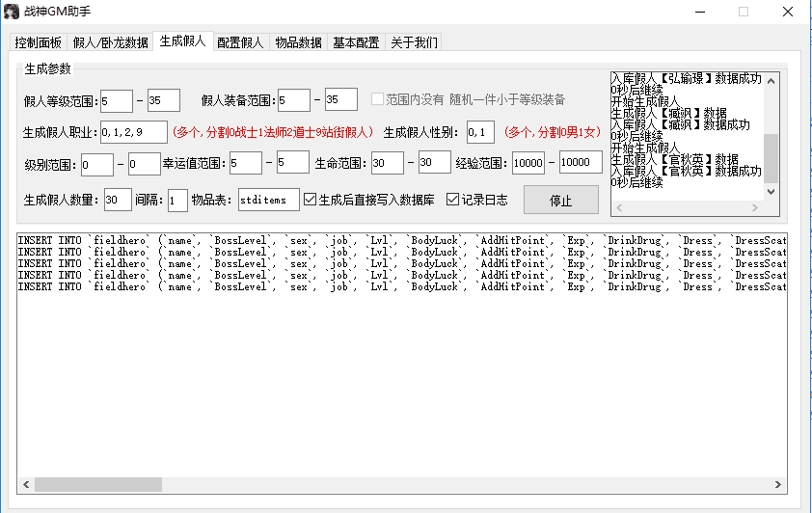812x513 pixels.
Task: Click 假人等级范围 minimum field
Action: click(117, 101)
